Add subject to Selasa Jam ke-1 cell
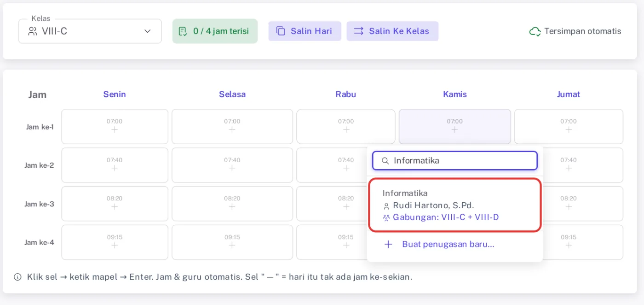644x305 pixels. point(232,127)
